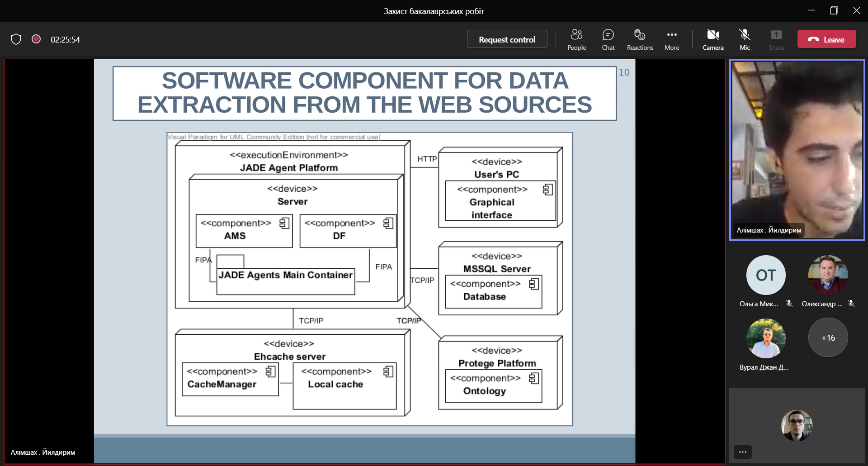Turn on the Camera
Image resolution: width=868 pixels, height=466 pixels.
click(713, 40)
